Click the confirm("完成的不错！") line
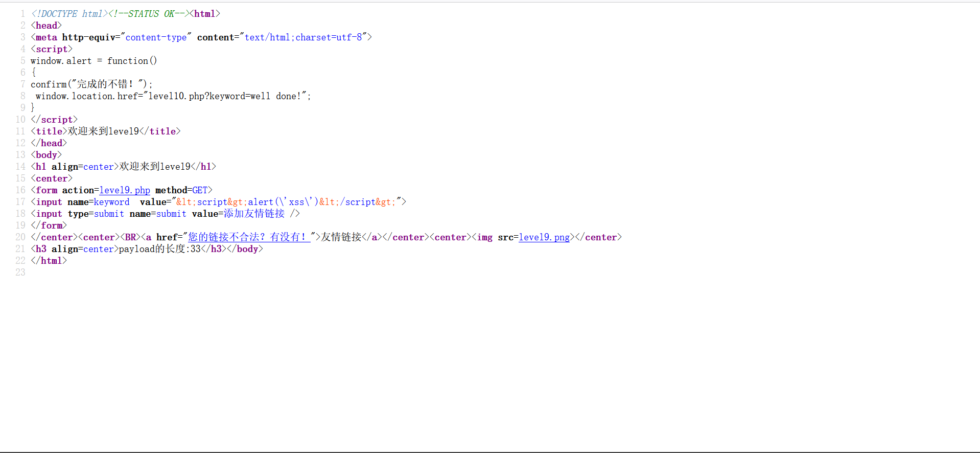This screenshot has width=980, height=453. pyautogui.click(x=91, y=84)
